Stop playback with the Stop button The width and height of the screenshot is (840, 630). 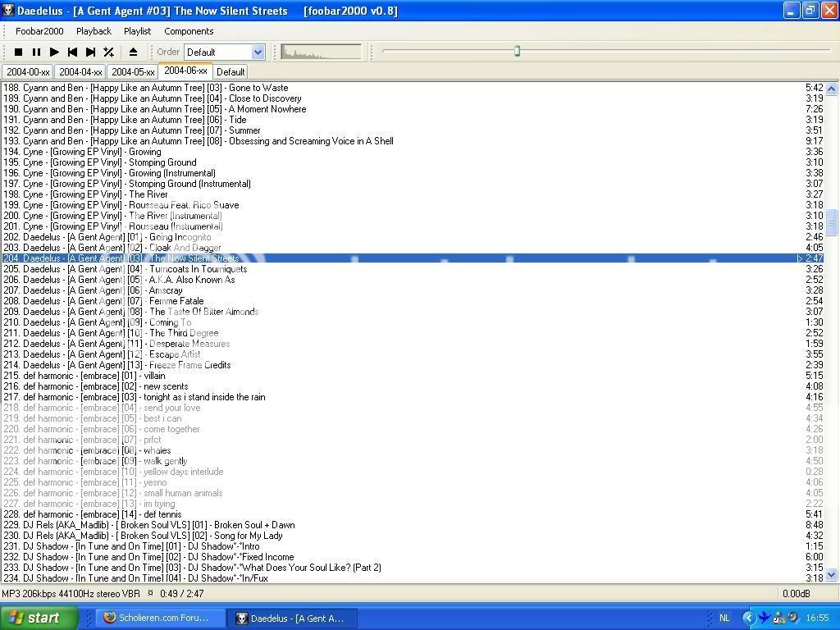(18, 52)
